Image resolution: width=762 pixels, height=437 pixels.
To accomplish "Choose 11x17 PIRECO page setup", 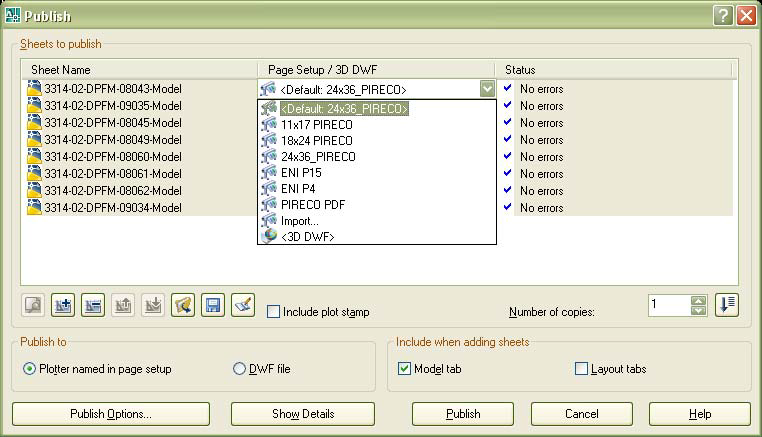I will (x=317, y=124).
